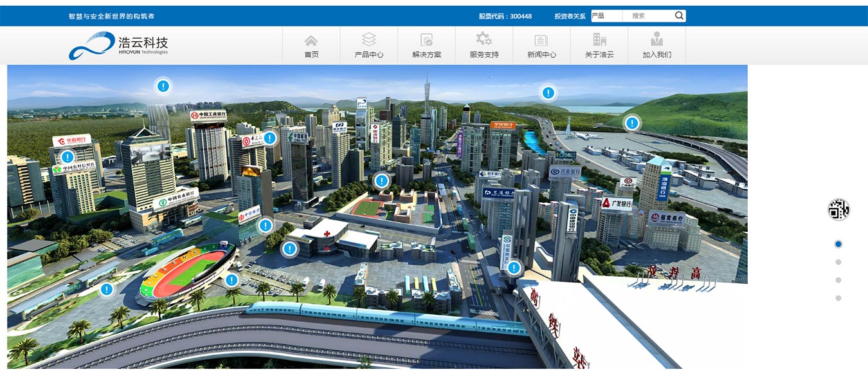The image size is (868, 374).
Task: Click into the 搜索 text field
Action: click(x=648, y=16)
